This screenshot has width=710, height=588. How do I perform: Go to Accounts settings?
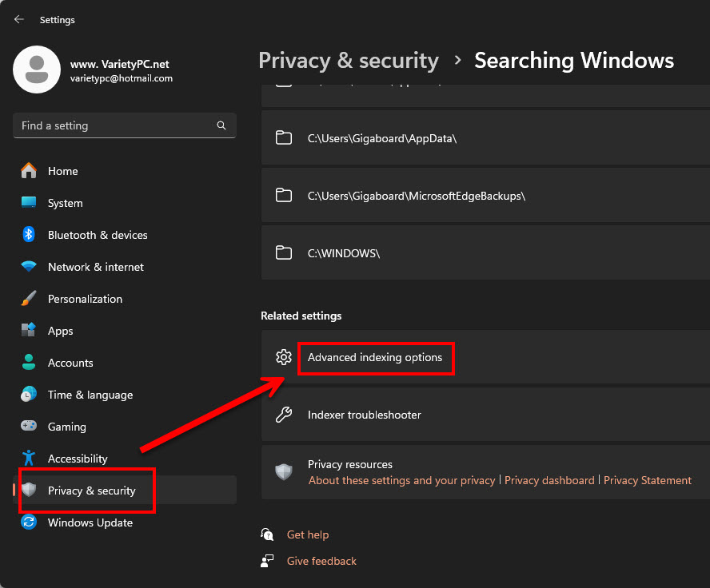click(125, 363)
